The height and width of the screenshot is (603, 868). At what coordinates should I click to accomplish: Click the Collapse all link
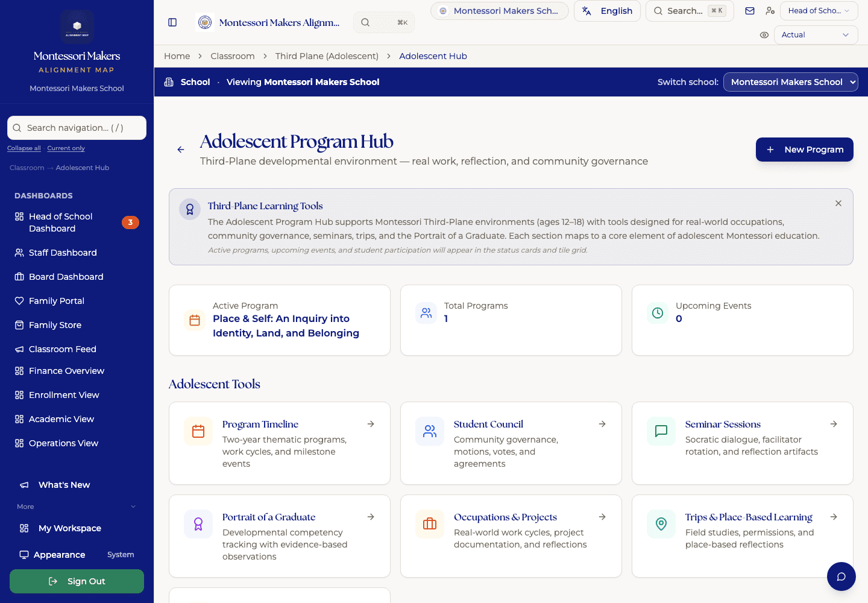coord(24,148)
